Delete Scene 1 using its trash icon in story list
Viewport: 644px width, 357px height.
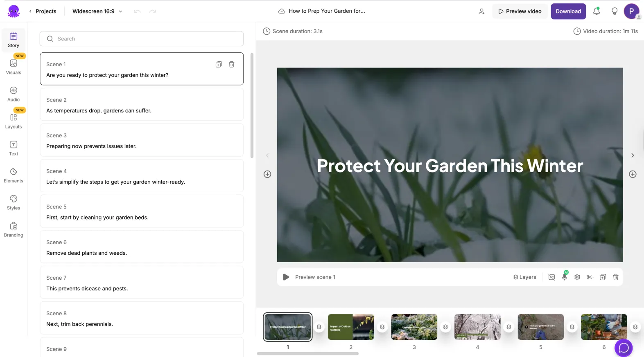232,64
